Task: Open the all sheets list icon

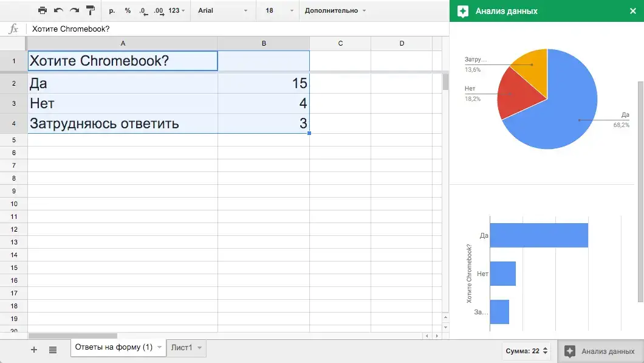Action: coord(53,350)
